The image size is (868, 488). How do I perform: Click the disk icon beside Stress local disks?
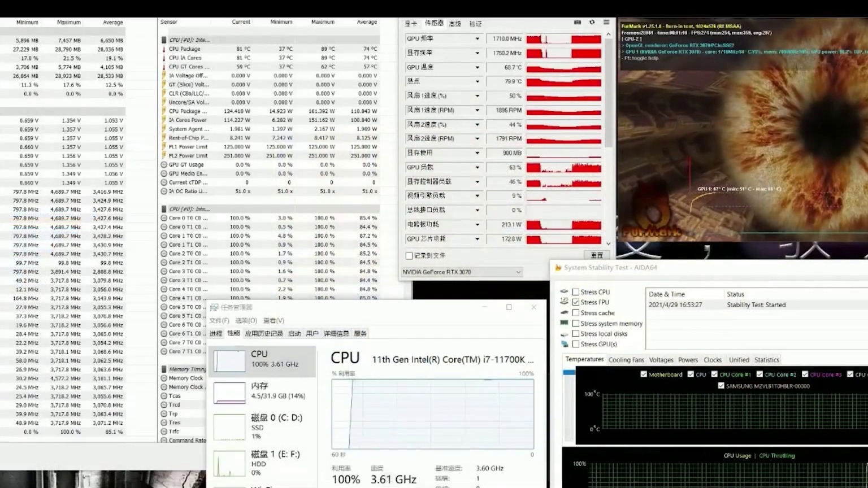(x=563, y=333)
